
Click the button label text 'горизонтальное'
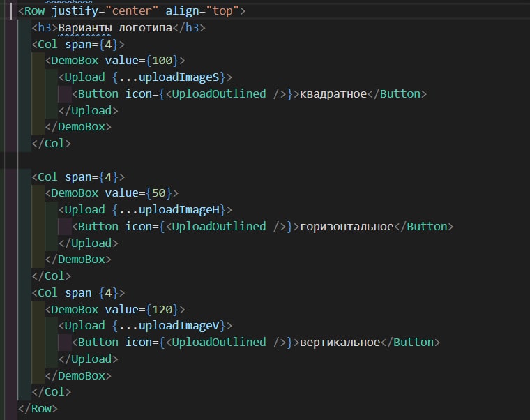click(x=347, y=227)
